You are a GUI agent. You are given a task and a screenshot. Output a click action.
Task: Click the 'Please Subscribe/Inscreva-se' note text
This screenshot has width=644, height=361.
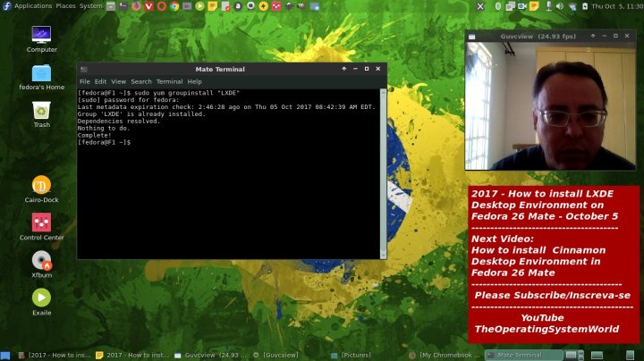(x=552, y=296)
